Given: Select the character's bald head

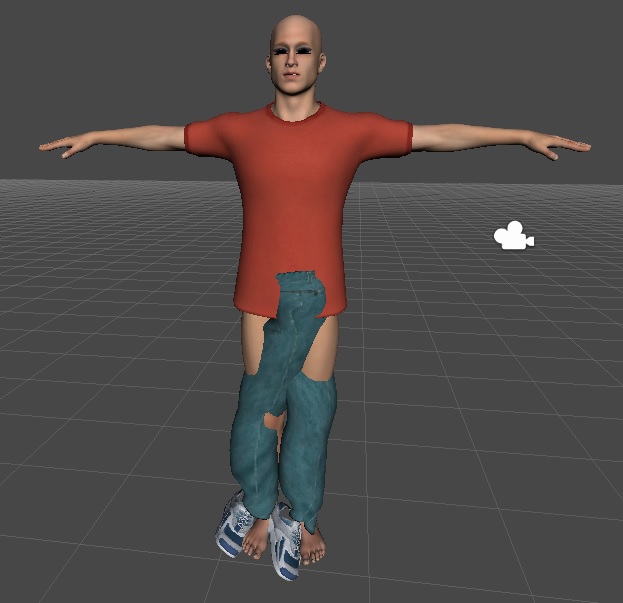Looking at the screenshot, I should (x=296, y=54).
